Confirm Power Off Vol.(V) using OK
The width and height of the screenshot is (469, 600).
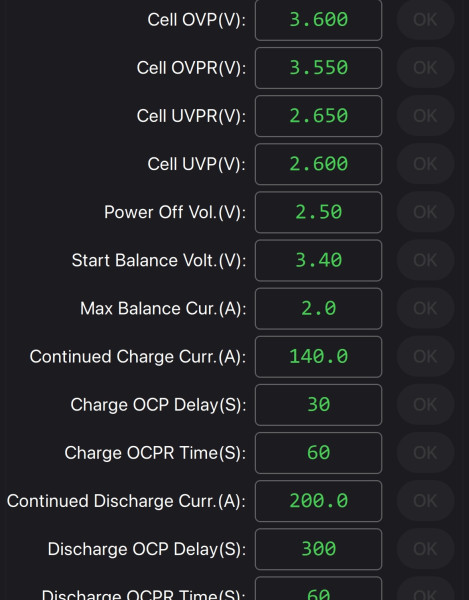tap(425, 212)
